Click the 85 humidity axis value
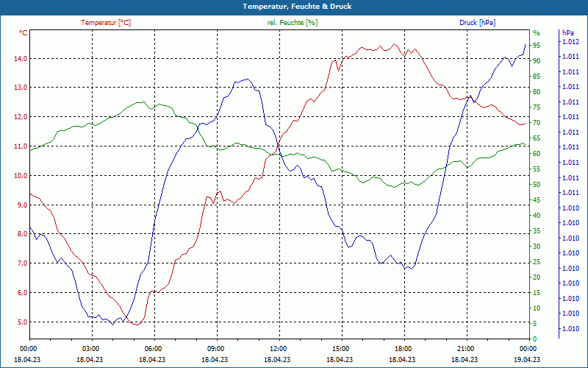This screenshot has width=588, height=368. (x=537, y=77)
